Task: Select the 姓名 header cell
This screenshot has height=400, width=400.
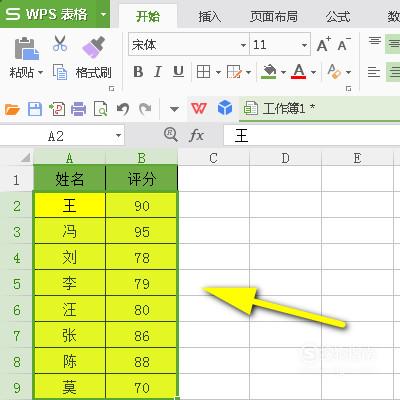Action: [x=70, y=179]
